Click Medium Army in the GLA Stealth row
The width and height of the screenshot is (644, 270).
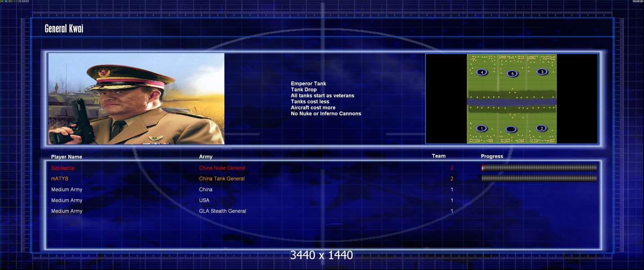(x=67, y=211)
